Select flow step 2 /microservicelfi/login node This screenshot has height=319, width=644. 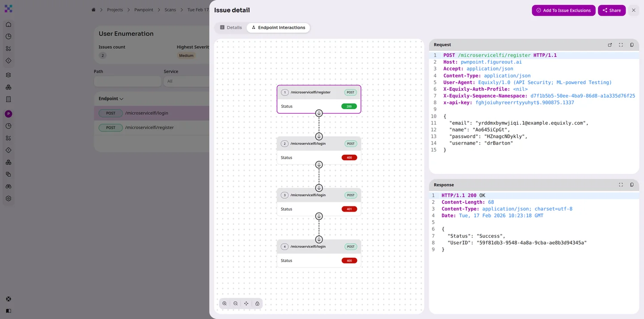(318, 150)
